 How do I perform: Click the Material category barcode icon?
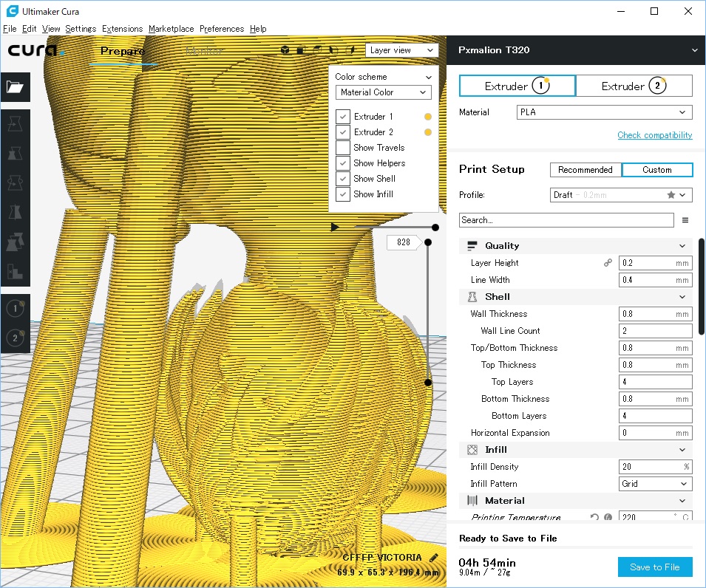click(x=472, y=501)
